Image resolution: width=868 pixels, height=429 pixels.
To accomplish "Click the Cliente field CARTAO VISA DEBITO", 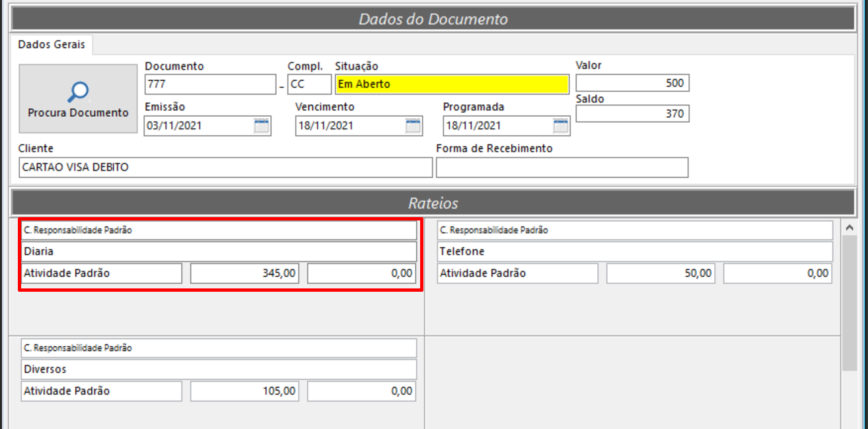I will click(225, 168).
